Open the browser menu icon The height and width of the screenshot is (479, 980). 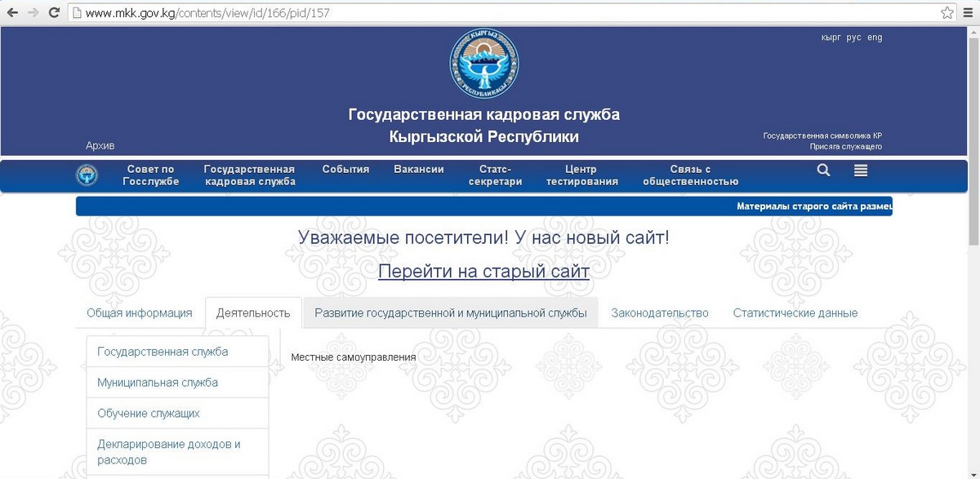coord(968,13)
